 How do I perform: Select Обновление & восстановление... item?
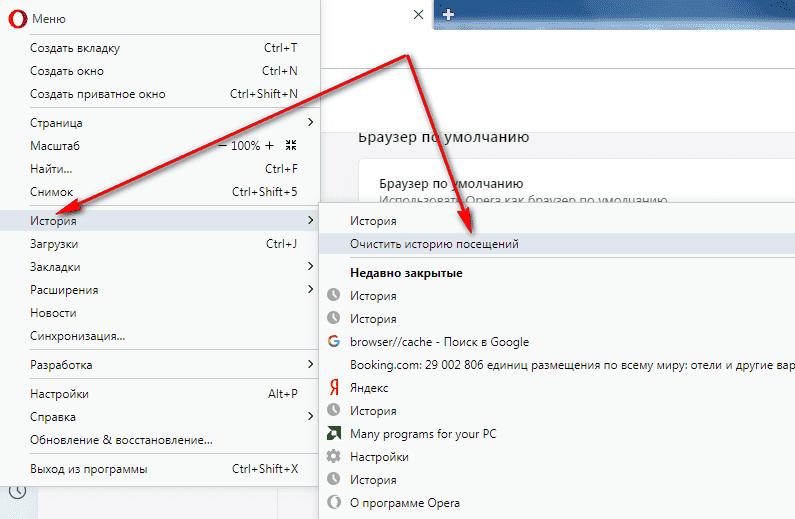pos(159,440)
